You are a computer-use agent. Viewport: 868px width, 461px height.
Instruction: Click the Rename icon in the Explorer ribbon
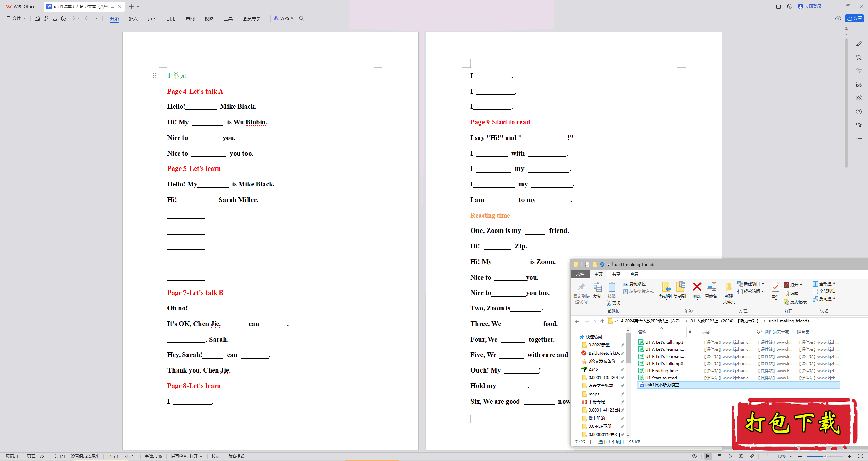(x=711, y=290)
